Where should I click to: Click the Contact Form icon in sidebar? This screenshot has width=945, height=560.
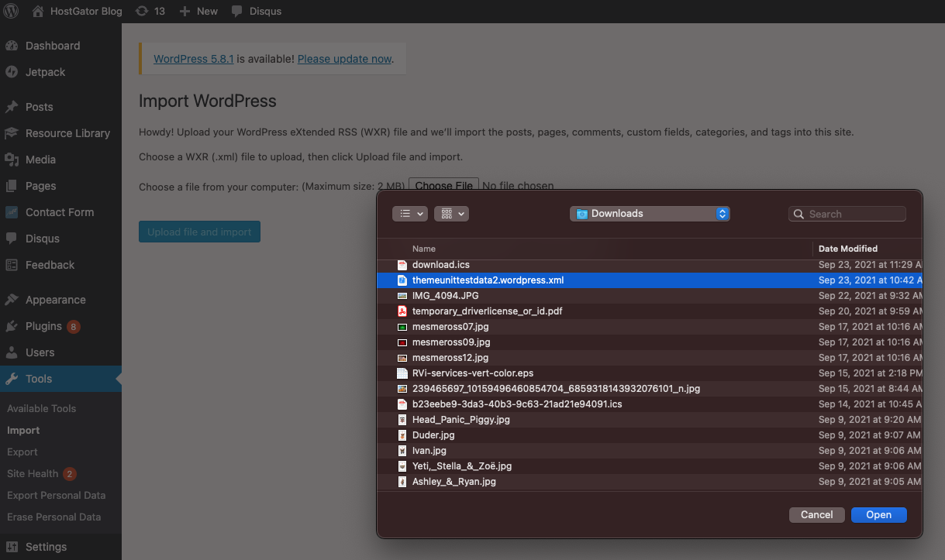coord(12,212)
